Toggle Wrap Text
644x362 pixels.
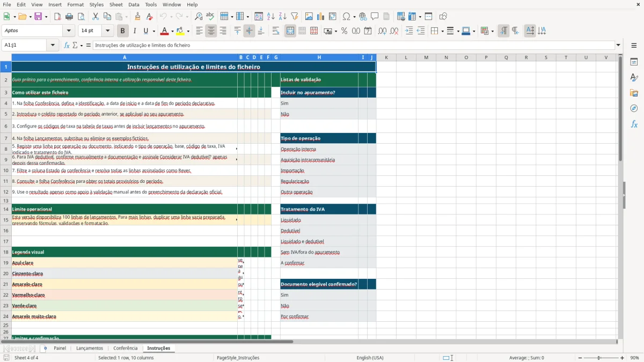276,31
